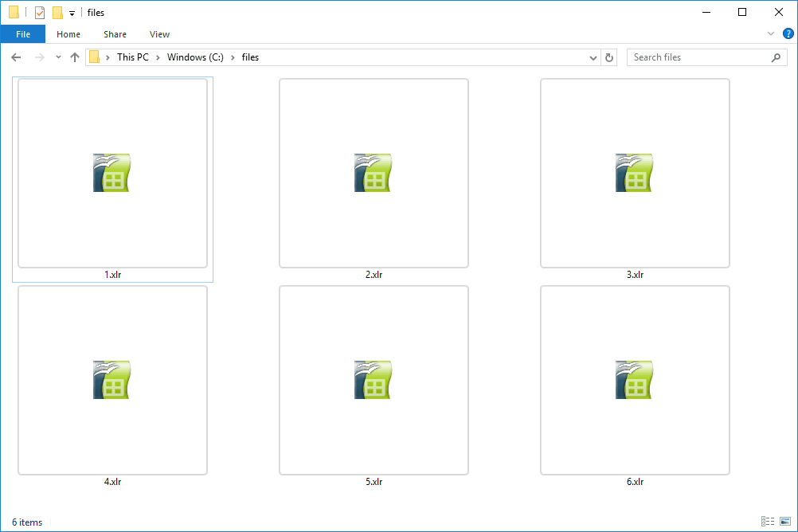Viewport: 798px width, 532px height.
Task: Click the 5.xlr file name label
Action: click(374, 482)
